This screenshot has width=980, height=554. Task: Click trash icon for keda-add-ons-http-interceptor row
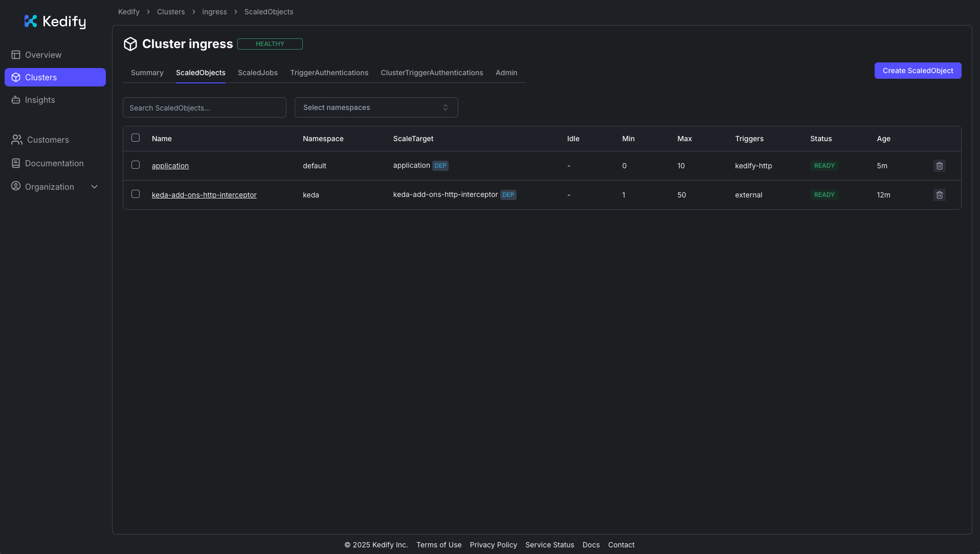[x=939, y=195]
